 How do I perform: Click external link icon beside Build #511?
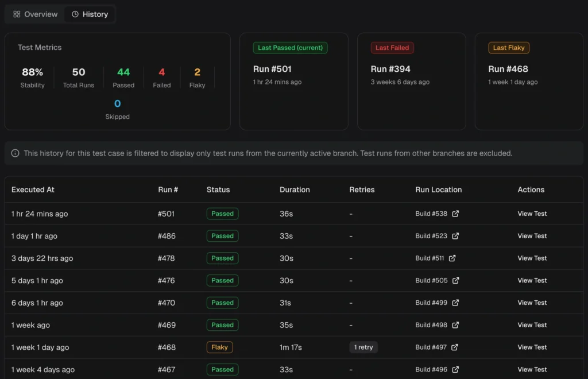pyautogui.click(x=452, y=258)
